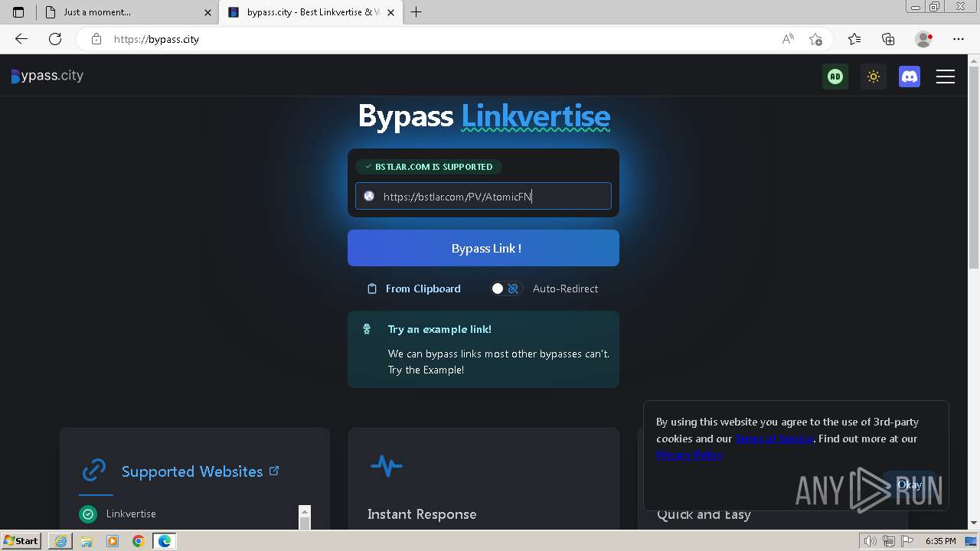Accept cookies with Okay button

click(x=910, y=484)
